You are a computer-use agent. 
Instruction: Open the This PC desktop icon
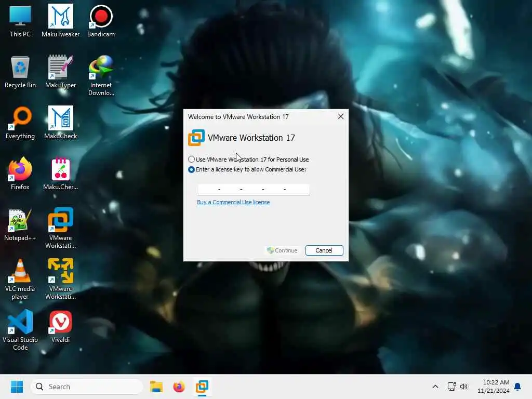pyautogui.click(x=20, y=21)
